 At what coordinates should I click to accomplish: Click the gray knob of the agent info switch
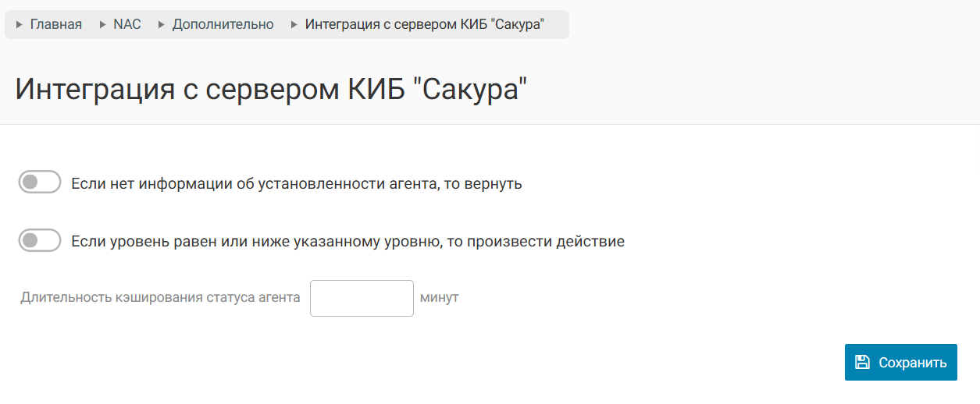pyautogui.click(x=30, y=183)
